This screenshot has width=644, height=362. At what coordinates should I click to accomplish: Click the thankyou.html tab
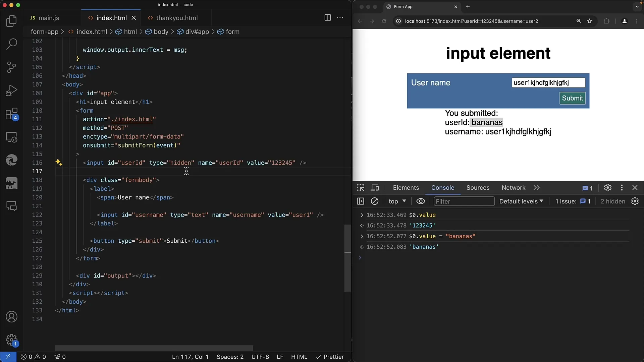tap(176, 18)
